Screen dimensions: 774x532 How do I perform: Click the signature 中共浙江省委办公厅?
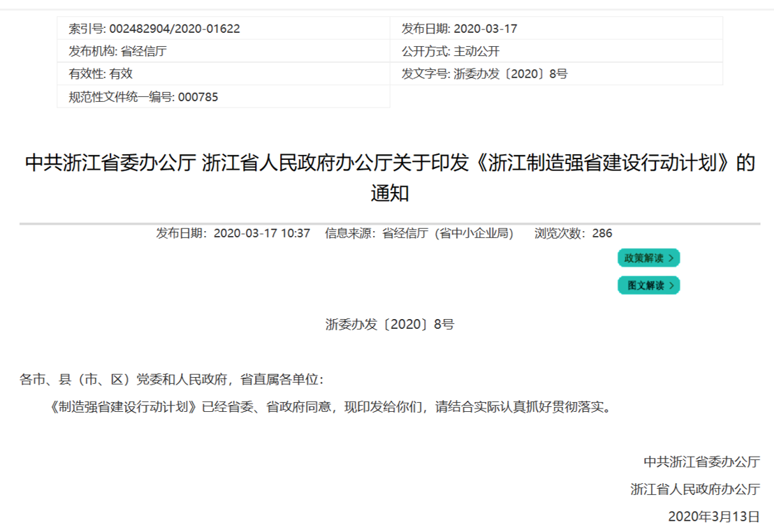point(701,461)
